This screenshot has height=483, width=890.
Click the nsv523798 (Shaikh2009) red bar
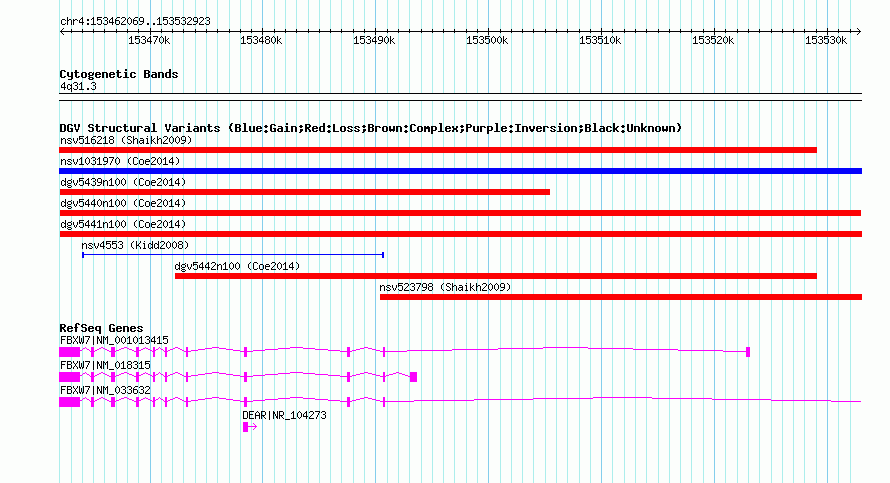coord(621,297)
